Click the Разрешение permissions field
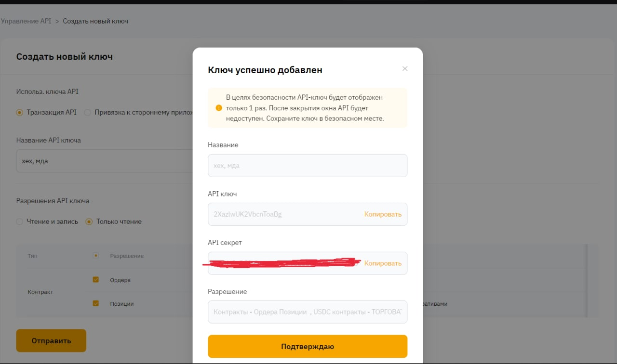617x364 pixels. 307,312
